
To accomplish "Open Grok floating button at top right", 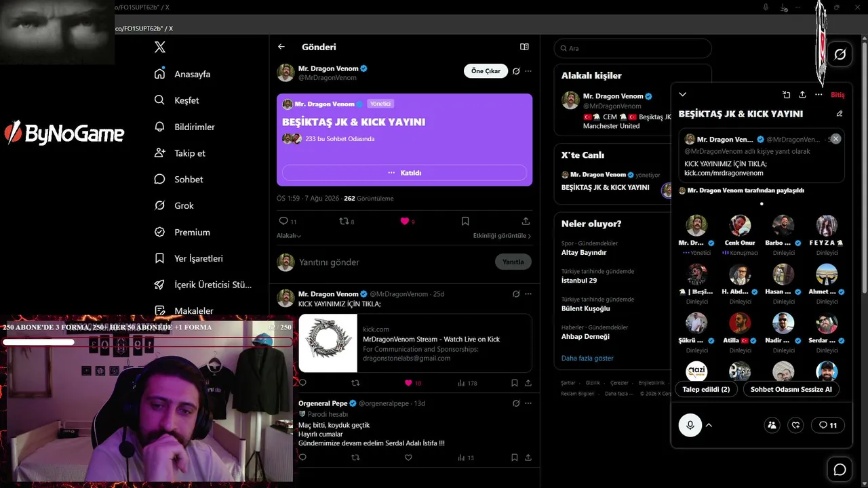I will 840,54.
